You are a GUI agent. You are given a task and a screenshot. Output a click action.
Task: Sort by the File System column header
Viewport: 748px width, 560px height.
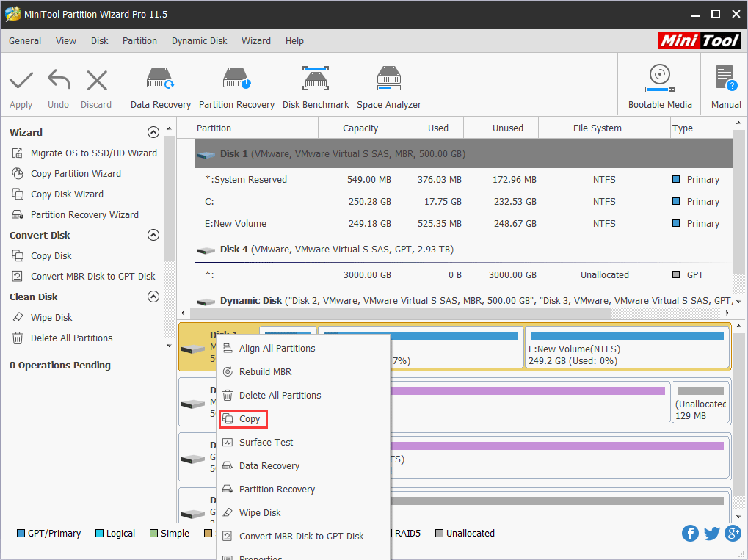(x=604, y=128)
